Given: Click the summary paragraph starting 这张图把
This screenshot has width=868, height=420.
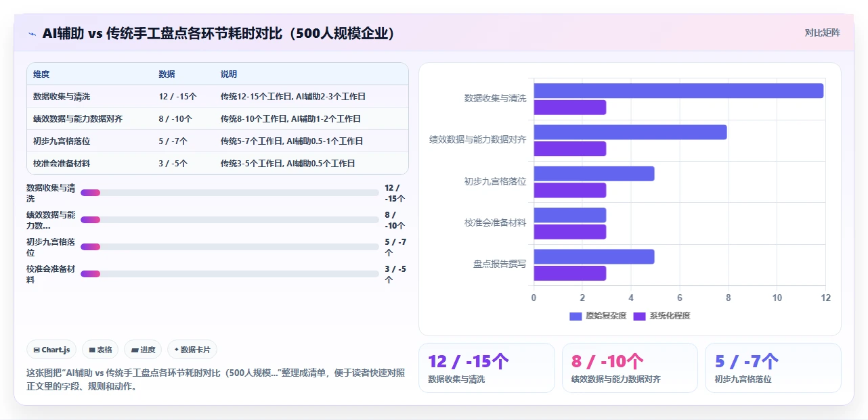Looking at the screenshot, I should [x=215, y=379].
